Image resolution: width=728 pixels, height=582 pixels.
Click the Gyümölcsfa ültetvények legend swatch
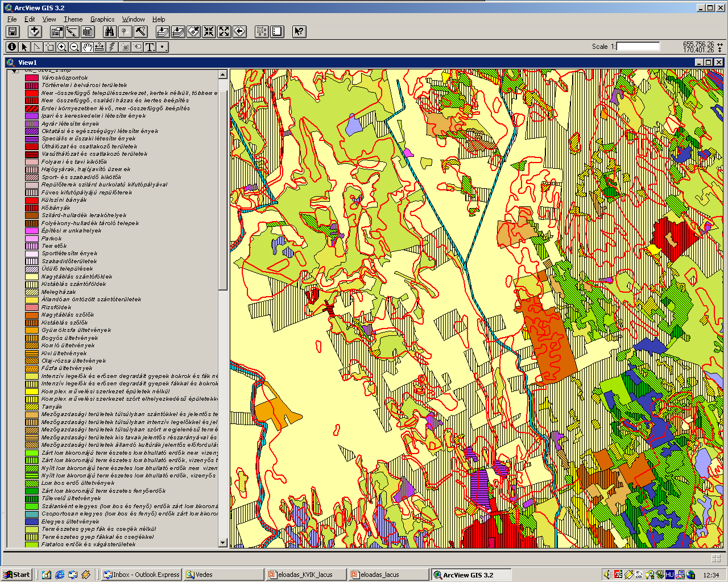pyautogui.click(x=32, y=330)
